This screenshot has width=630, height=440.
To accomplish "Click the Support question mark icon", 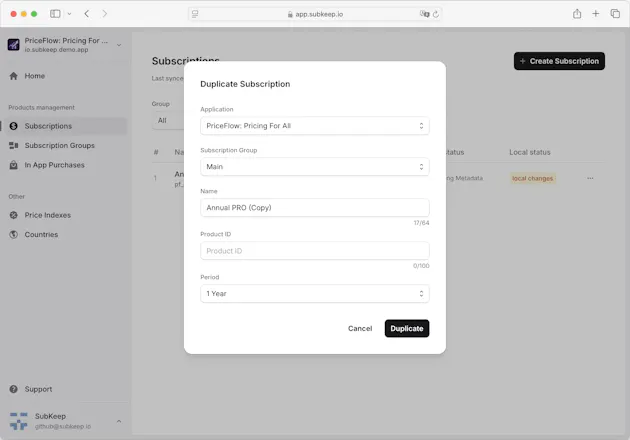I will tap(14, 389).
